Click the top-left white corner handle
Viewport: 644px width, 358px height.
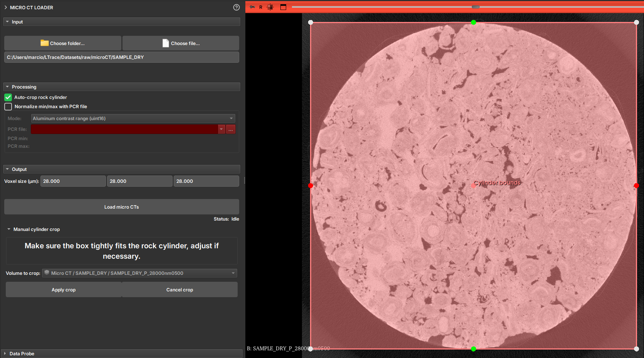[x=311, y=22]
